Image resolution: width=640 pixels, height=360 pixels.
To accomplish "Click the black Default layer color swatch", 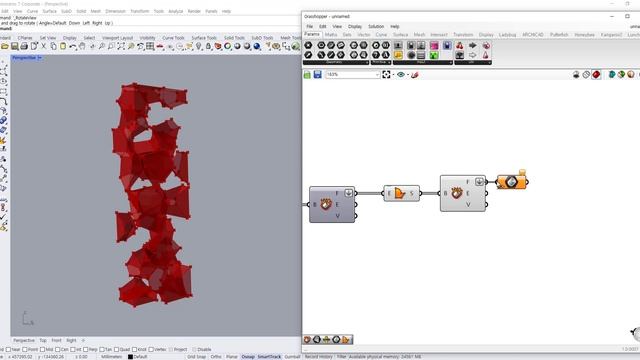I will (x=130, y=357).
